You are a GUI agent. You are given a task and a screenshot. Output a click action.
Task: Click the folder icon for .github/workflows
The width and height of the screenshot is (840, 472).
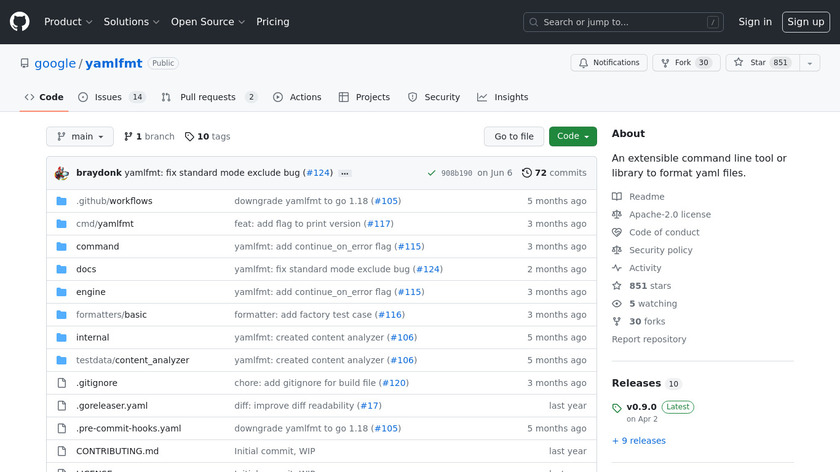tap(62, 201)
